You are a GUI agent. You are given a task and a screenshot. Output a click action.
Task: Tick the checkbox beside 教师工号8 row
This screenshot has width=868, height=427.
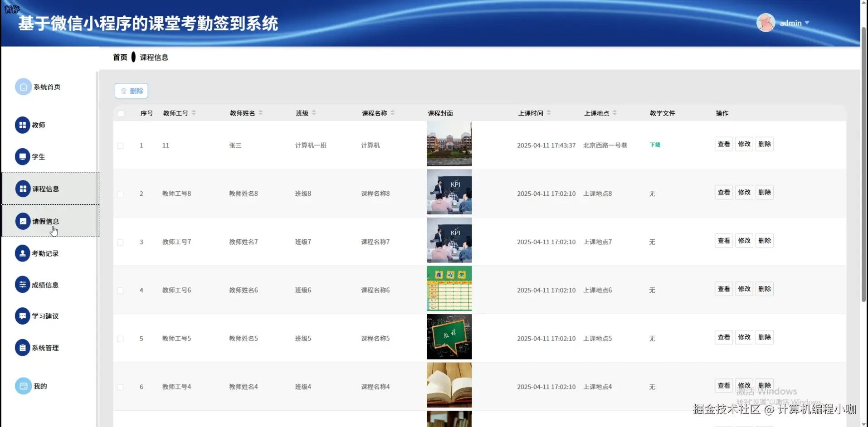pos(120,194)
